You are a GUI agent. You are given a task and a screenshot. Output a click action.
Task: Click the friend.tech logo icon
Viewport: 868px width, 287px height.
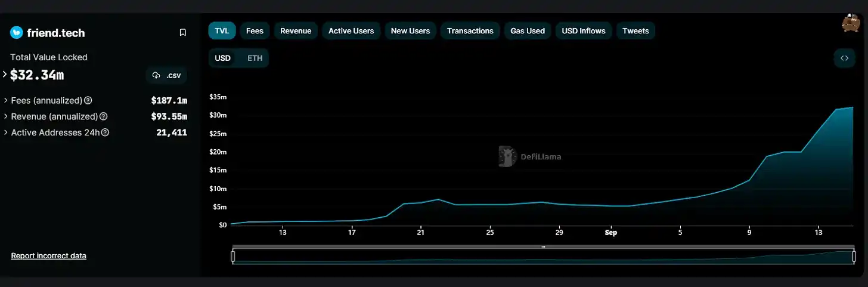tap(17, 33)
